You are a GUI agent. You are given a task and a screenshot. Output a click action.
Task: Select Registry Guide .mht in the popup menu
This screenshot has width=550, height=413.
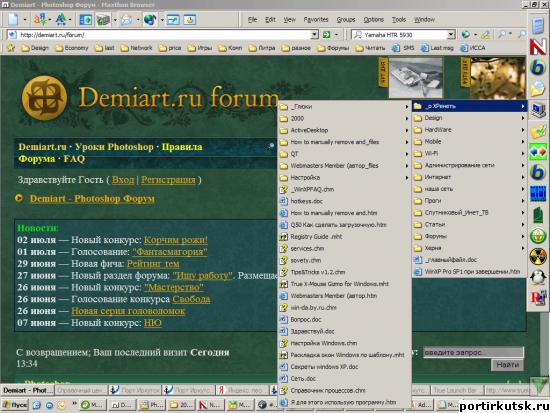(x=344, y=237)
